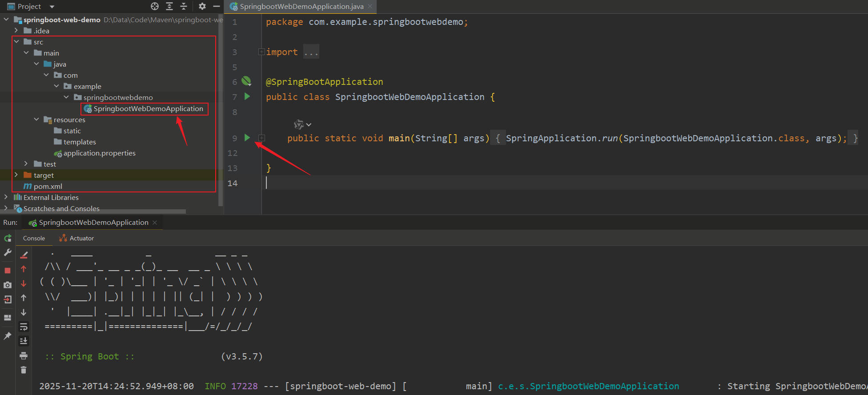Click the thread dump camera icon
868x395 pixels.
[8, 285]
